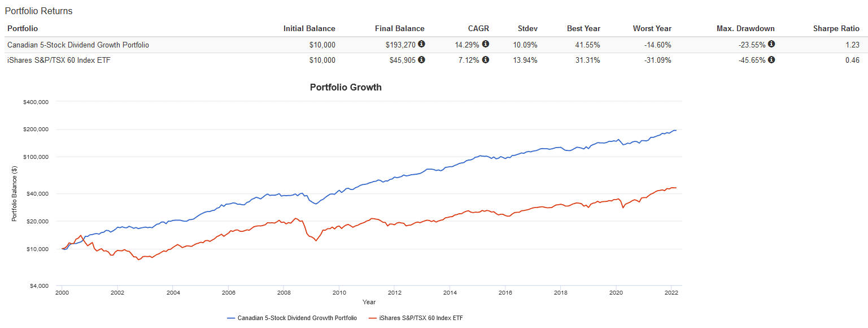This screenshot has height=328, width=868.
Task: Click the Max. Drawdown column header
Action: pos(748,28)
